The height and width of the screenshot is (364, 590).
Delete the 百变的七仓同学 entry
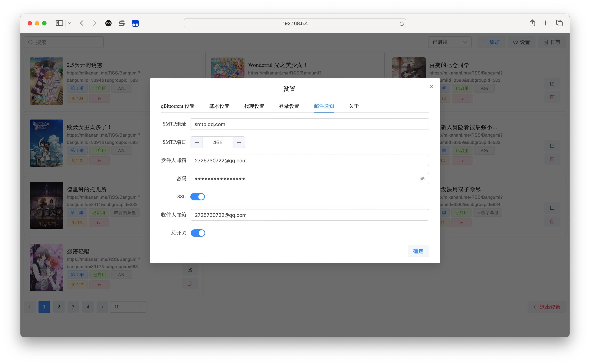click(x=552, y=97)
